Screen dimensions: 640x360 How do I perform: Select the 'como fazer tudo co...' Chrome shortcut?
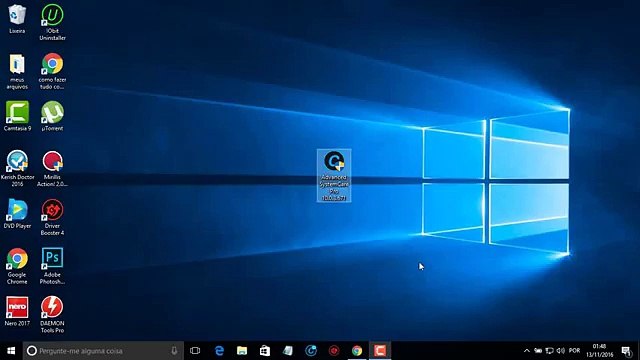pos(52,71)
